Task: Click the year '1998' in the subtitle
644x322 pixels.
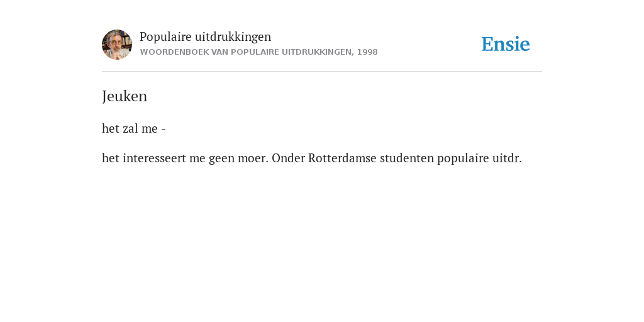Action: pos(367,52)
